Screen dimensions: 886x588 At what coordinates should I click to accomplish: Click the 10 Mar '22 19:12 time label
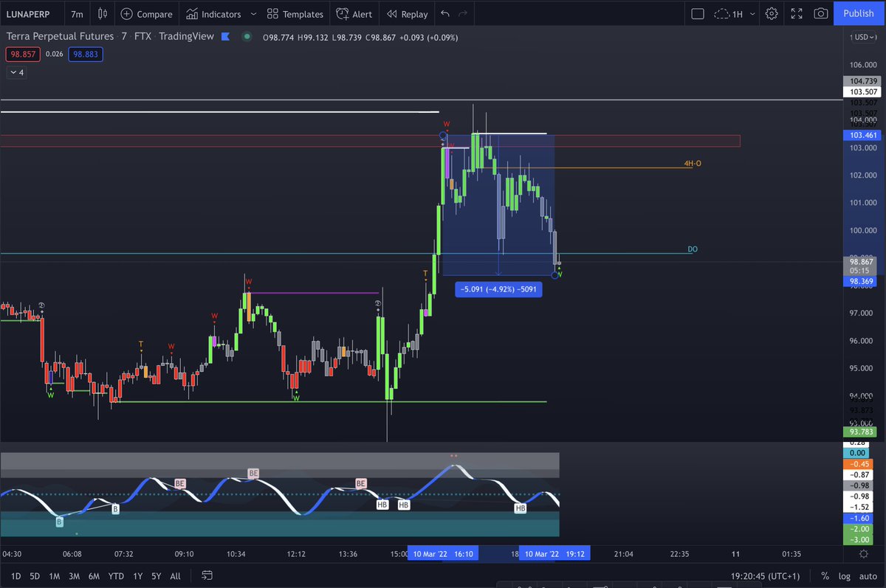(554, 553)
